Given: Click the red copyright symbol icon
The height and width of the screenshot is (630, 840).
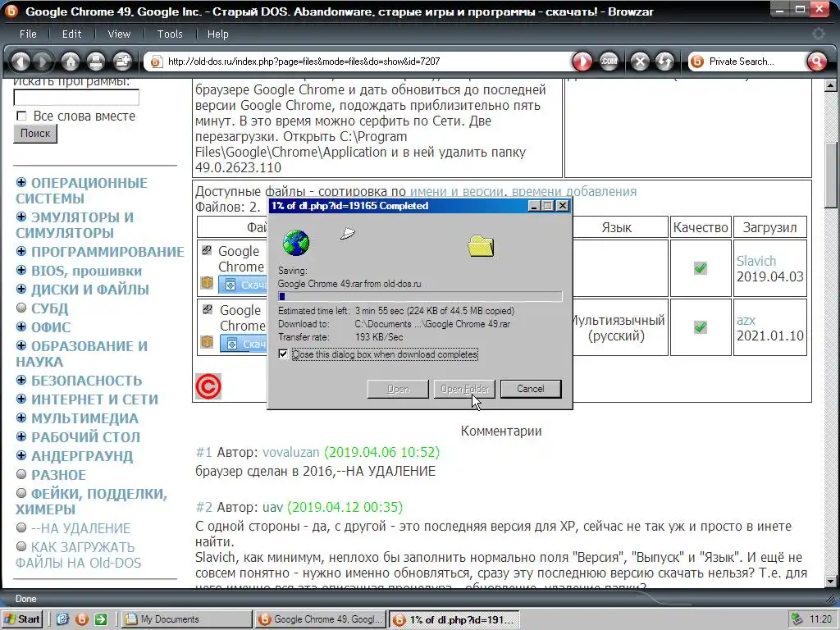Looking at the screenshot, I should click(208, 386).
